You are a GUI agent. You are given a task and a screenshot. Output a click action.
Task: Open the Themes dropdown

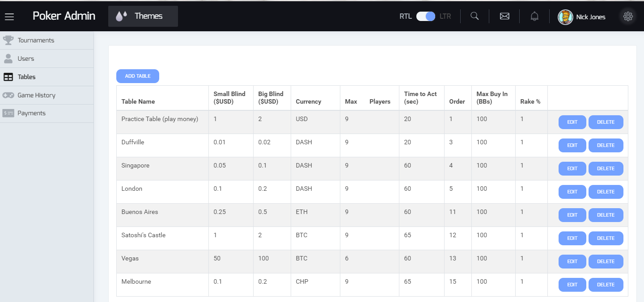[143, 17]
